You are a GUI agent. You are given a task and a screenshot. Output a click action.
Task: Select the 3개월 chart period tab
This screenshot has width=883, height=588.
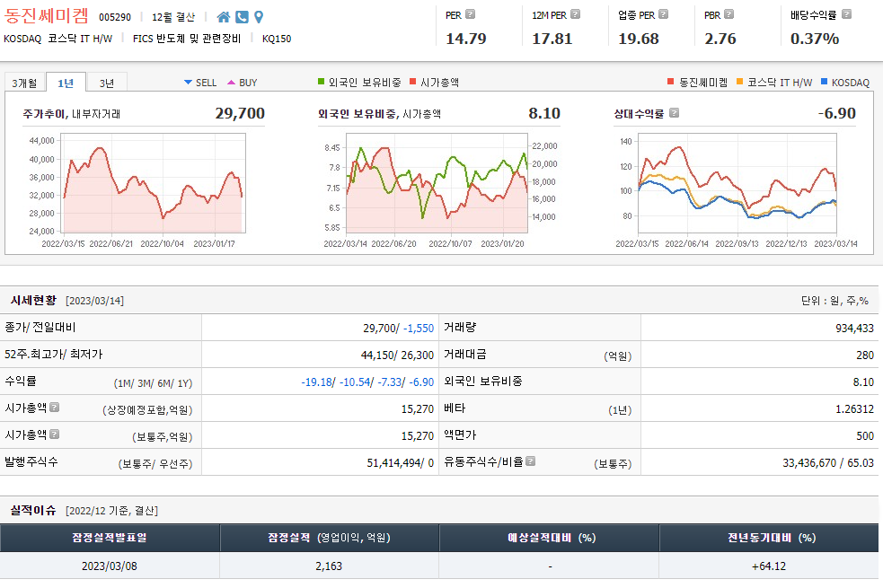click(25, 83)
